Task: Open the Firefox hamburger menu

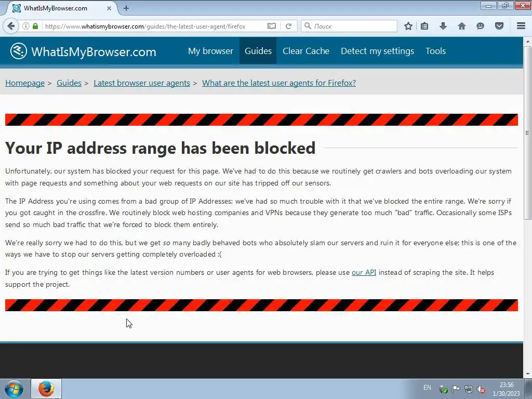Action: click(521, 26)
